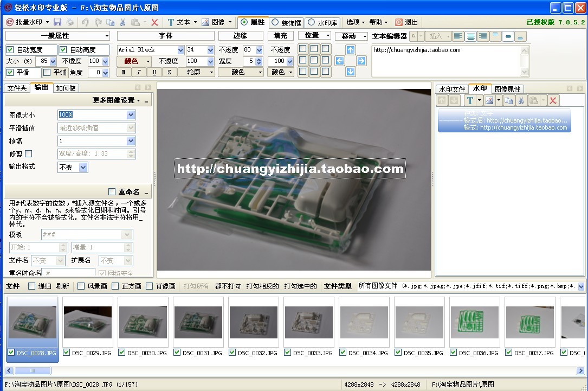Place watermark at bottom-right position grid cell
This screenshot has height=391, width=588.
[x=326, y=71]
